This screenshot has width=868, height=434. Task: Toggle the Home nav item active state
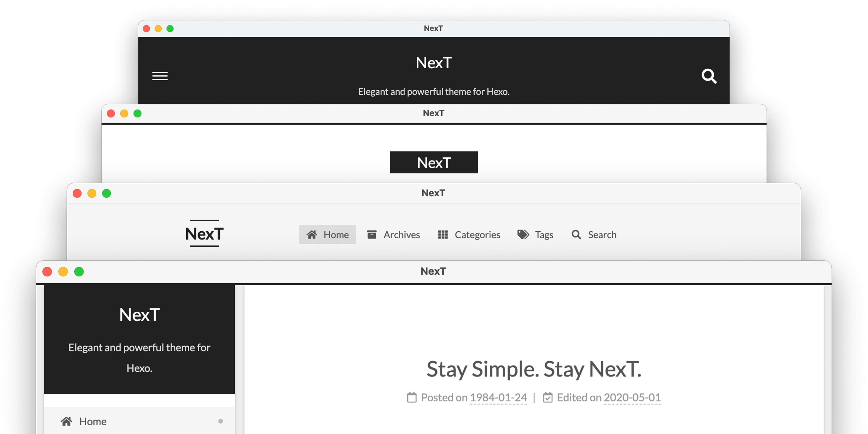point(327,234)
